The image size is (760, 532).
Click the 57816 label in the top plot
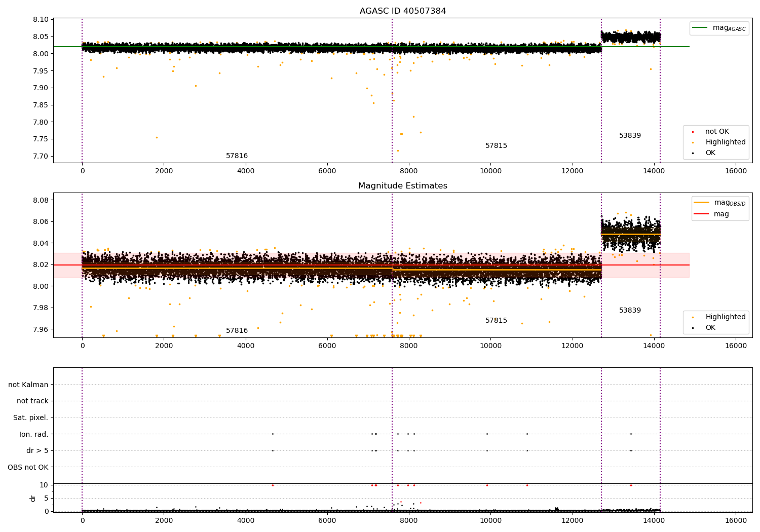[x=237, y=156]
